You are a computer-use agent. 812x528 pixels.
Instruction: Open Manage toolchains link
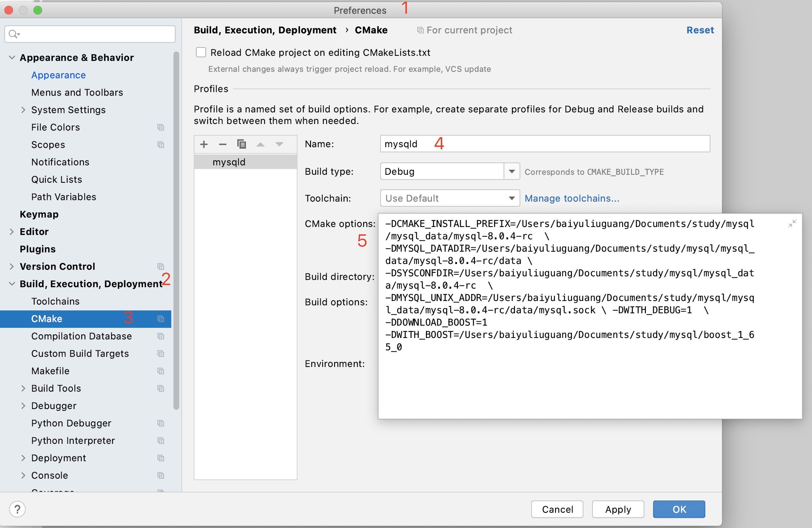(x=572, y=198)
